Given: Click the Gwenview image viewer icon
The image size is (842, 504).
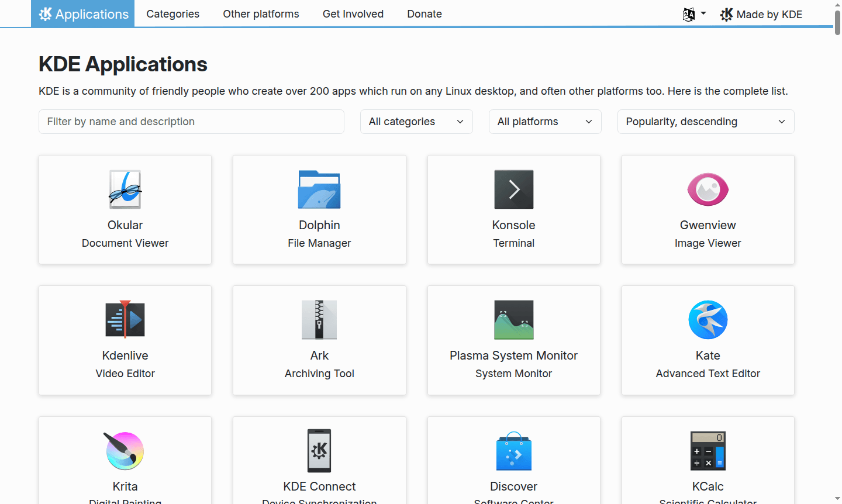Looking at the screenshot, I should (x=708, y=189).
